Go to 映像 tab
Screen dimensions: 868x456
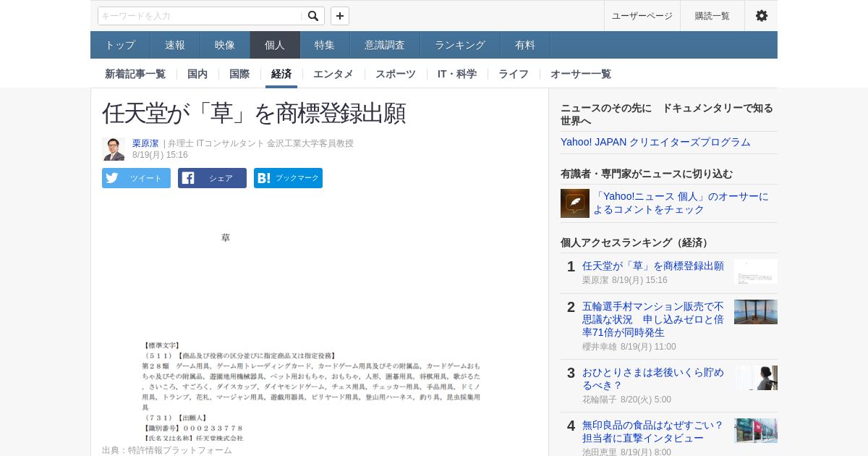[225, 45]
